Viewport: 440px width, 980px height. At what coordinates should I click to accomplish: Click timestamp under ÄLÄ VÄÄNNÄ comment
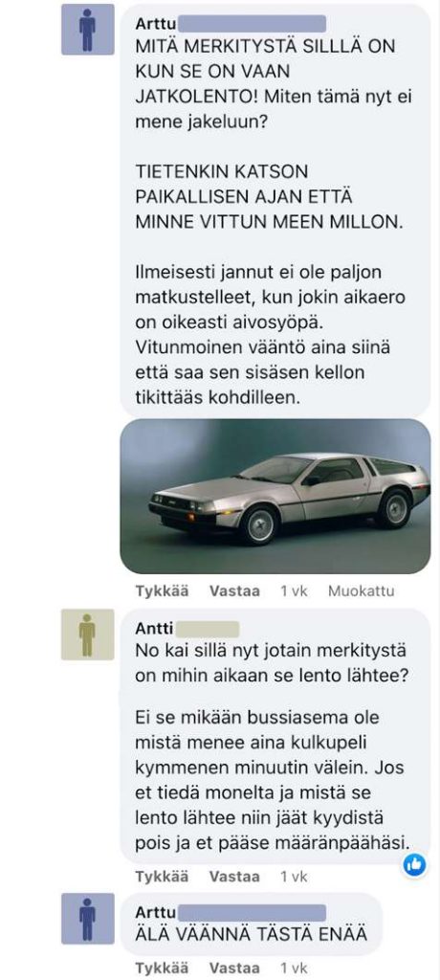(x=294, y=969)
